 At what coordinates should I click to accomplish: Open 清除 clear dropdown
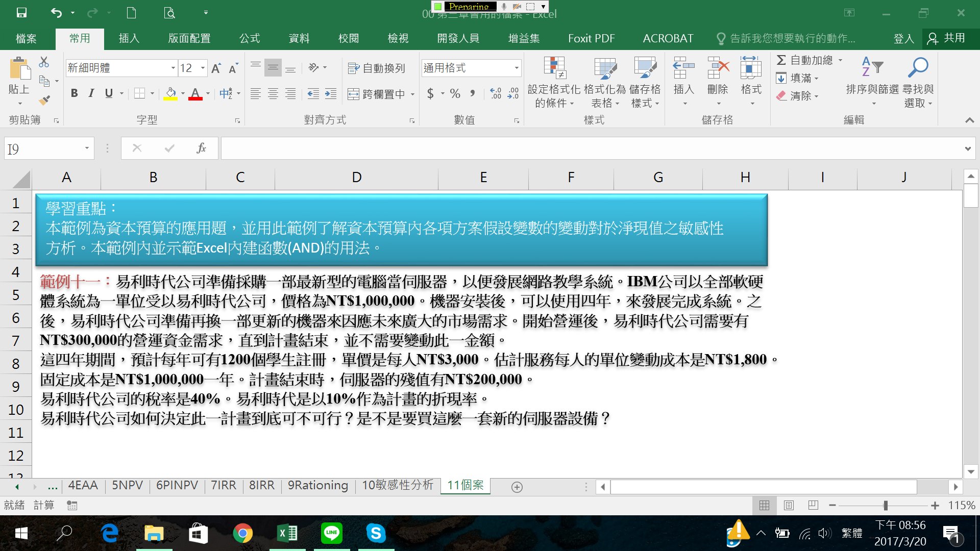coord(797,96)
